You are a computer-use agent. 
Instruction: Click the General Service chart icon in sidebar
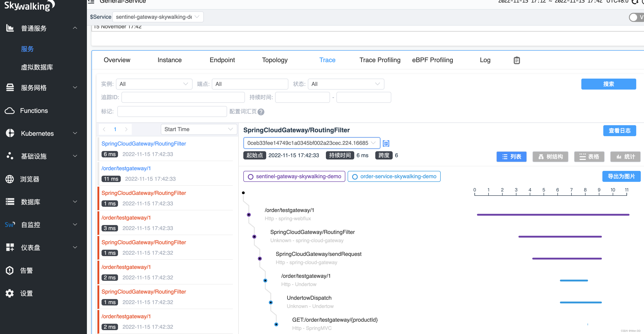[x=10, y=28]
